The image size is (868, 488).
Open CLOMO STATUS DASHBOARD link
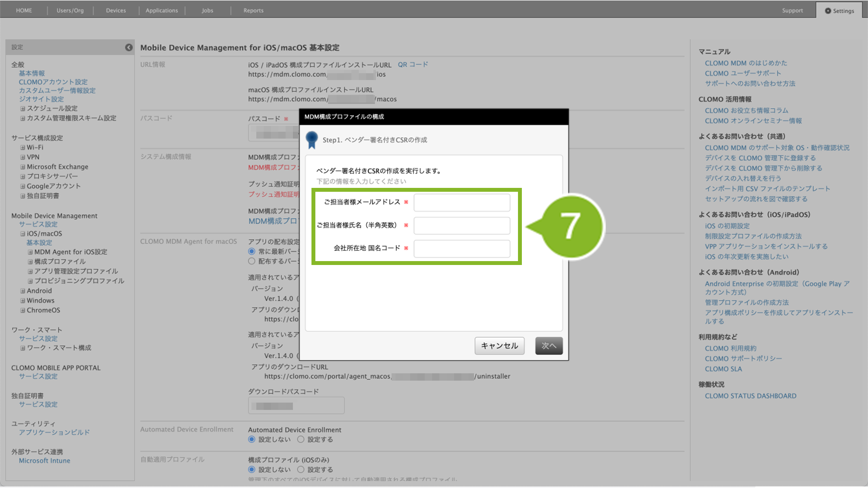750,396
